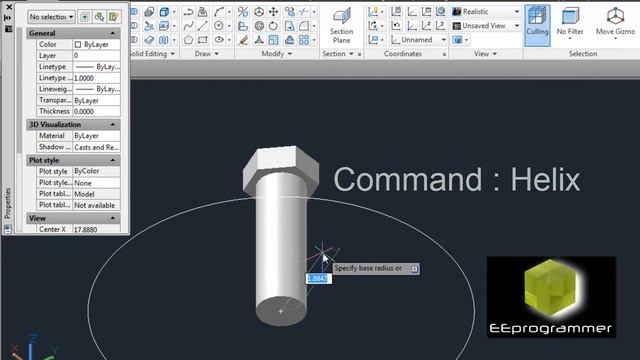Click the 3D Move gizmo tool
This screenshot has height=360, width=640.
(259, 12)
